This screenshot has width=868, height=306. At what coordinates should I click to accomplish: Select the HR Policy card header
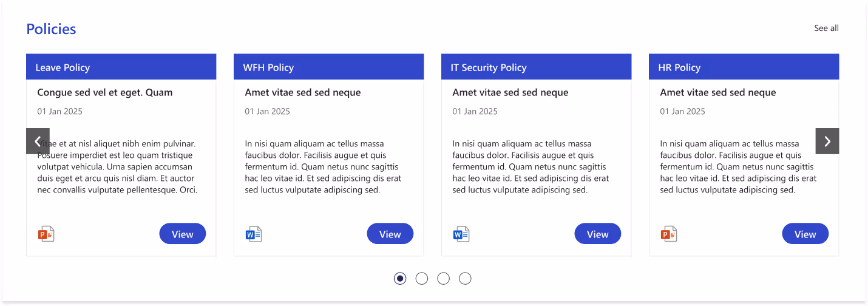point(744,67)
